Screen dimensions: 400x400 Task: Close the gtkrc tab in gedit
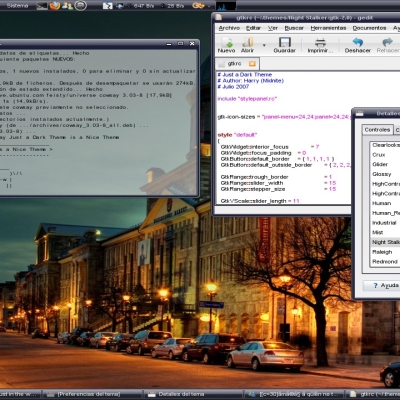pyautogui.click(x=252, y=63)
